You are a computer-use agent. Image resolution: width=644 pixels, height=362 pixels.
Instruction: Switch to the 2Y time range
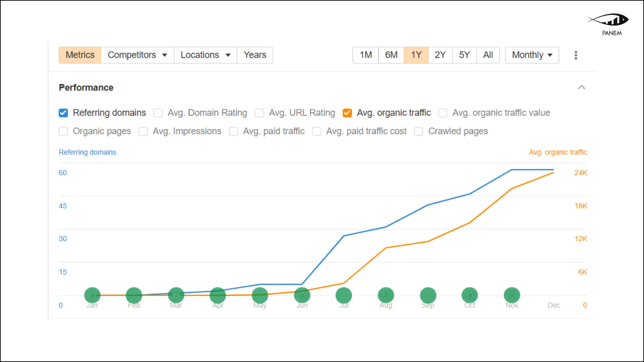[x=440, y=55]
